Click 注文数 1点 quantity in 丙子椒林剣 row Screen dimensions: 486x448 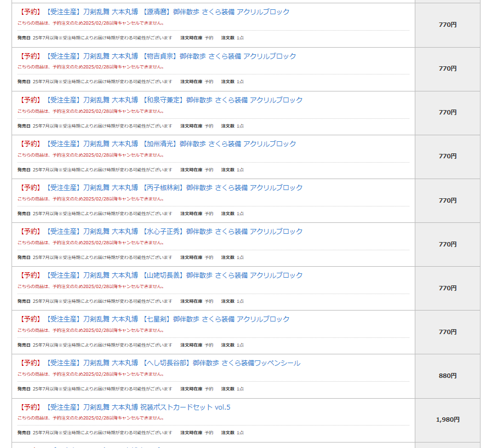pyautogui.click(x=232, y=214)
